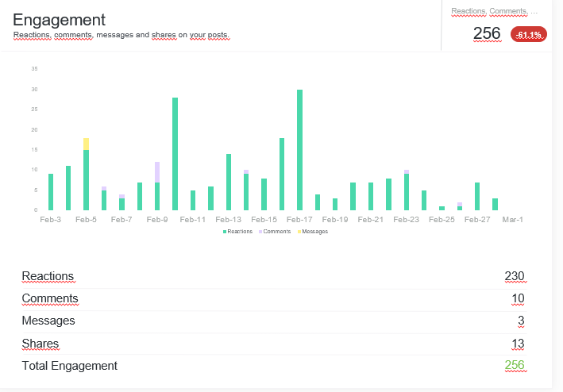Click the large 256 figure at top right
563x392 pixels.
(x=487, y=33)
